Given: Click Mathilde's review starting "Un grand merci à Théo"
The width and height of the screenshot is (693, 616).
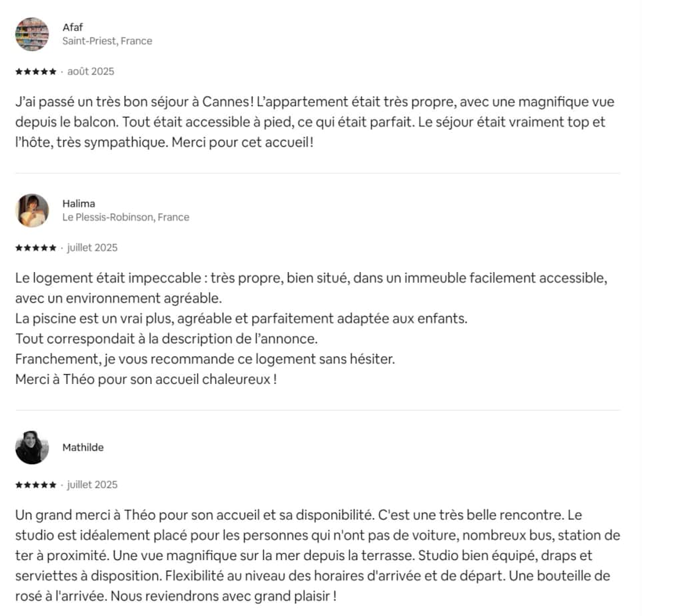Looking at the screenshot, I should coord(317,555).
